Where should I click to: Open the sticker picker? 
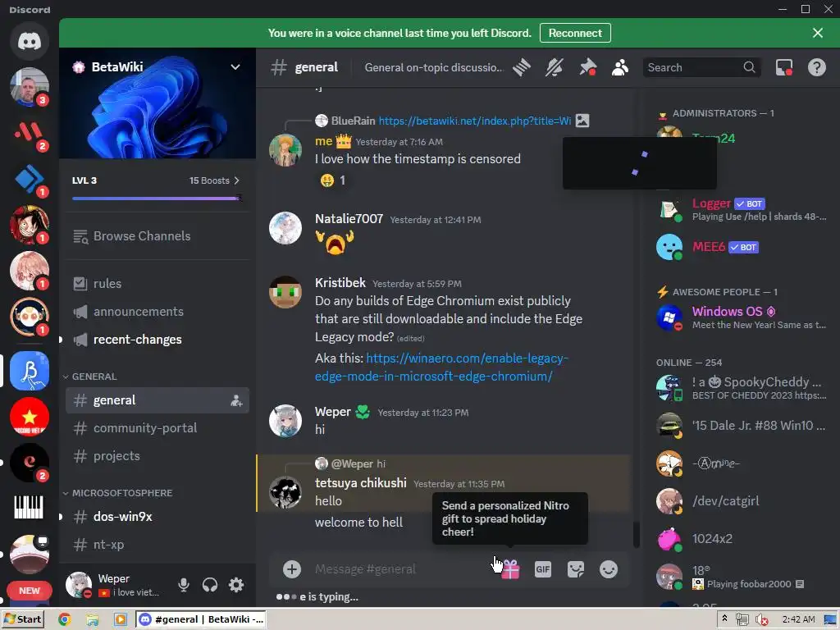575,569
